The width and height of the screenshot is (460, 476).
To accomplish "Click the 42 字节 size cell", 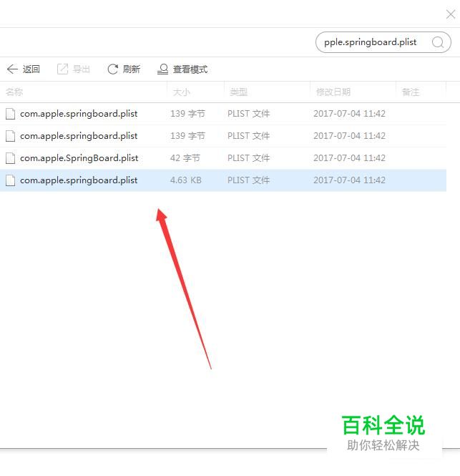I will pyautogui.click(x=185, y=158).
